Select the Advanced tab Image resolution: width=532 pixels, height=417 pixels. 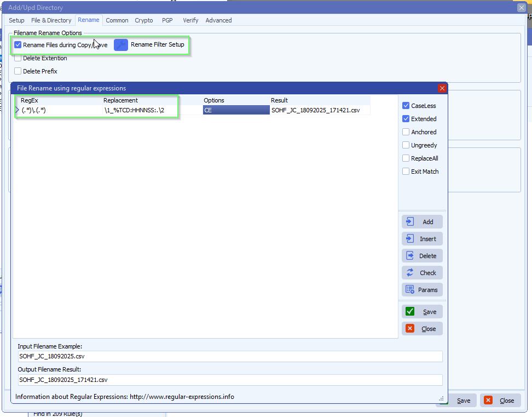(x=218, y=20)
